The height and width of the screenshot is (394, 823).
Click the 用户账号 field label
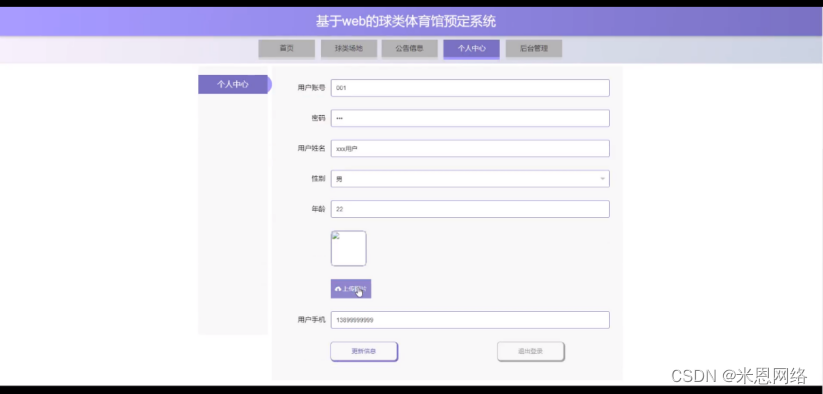311,88
